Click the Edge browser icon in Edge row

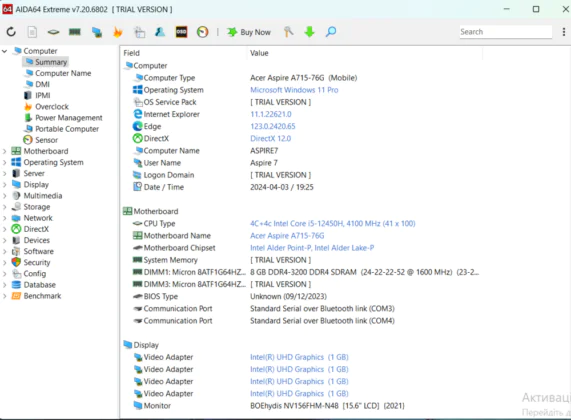pos(137,126)
